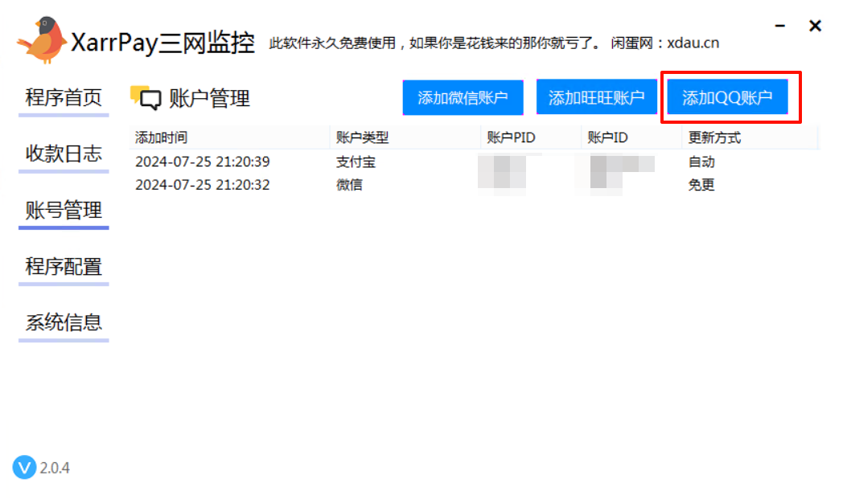This screenshot has height=504, width=847.
Task: Select the 账号管理 sidebar tab
Action: tap(64, 211)
